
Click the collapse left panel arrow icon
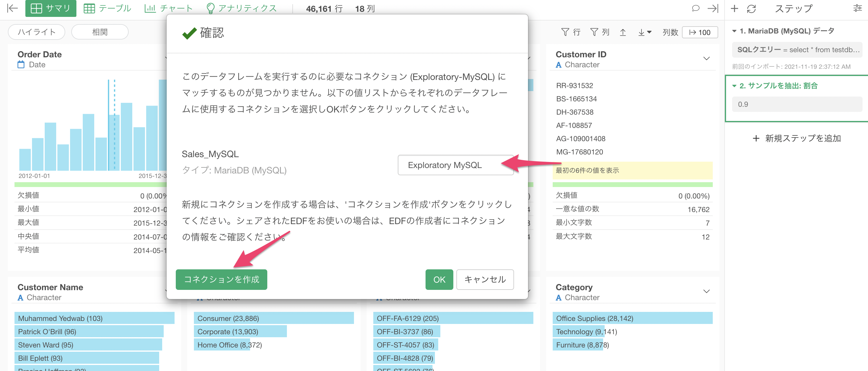click(x=12, y=8)
